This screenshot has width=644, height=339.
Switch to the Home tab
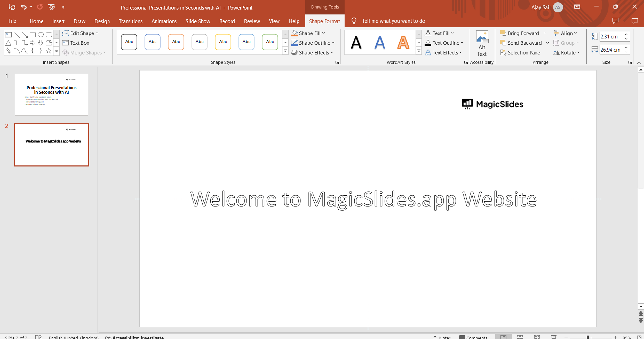(36, 21)
